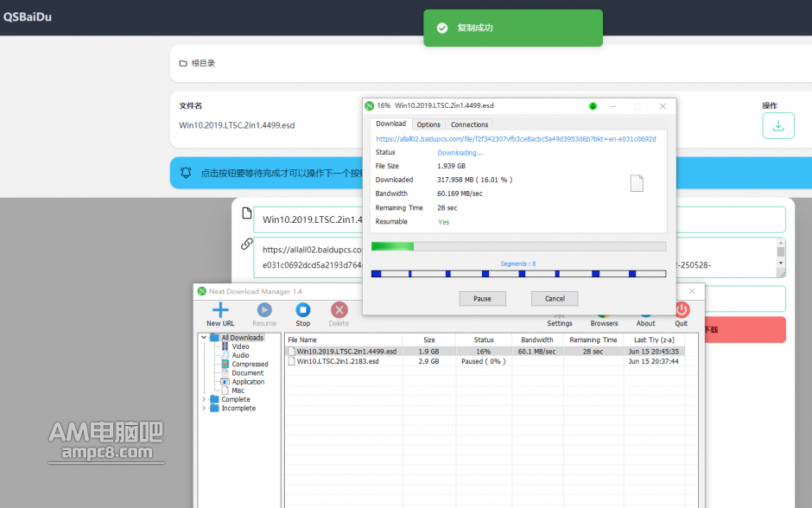Switch to the Options tab
812x508 pixels.
click(x=428, y=124)
